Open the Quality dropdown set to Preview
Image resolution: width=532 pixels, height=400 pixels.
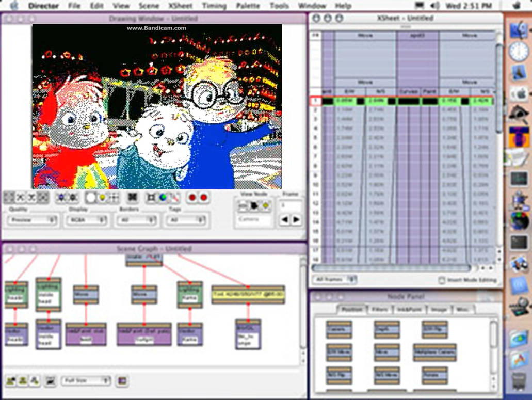(32, 220)
